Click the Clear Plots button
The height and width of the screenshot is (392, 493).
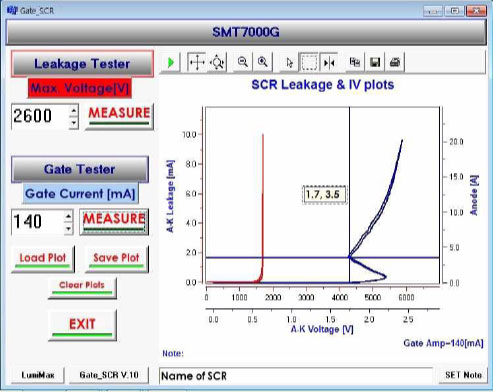pos(82,287)
